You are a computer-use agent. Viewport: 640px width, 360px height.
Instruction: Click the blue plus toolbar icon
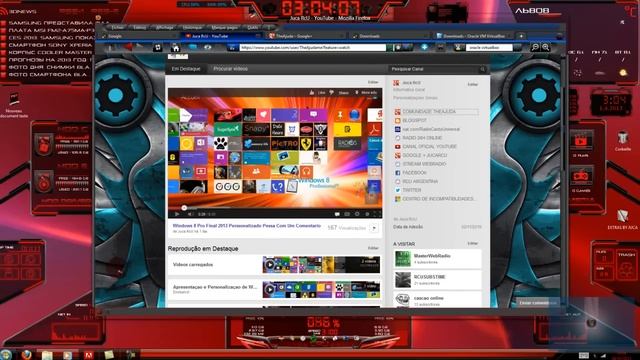(x=424, y=47)
